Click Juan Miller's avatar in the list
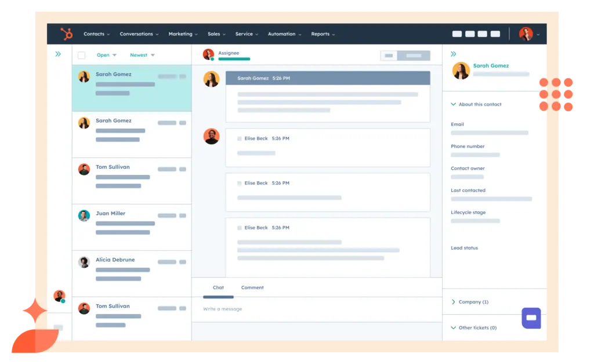 coord(84,216)
